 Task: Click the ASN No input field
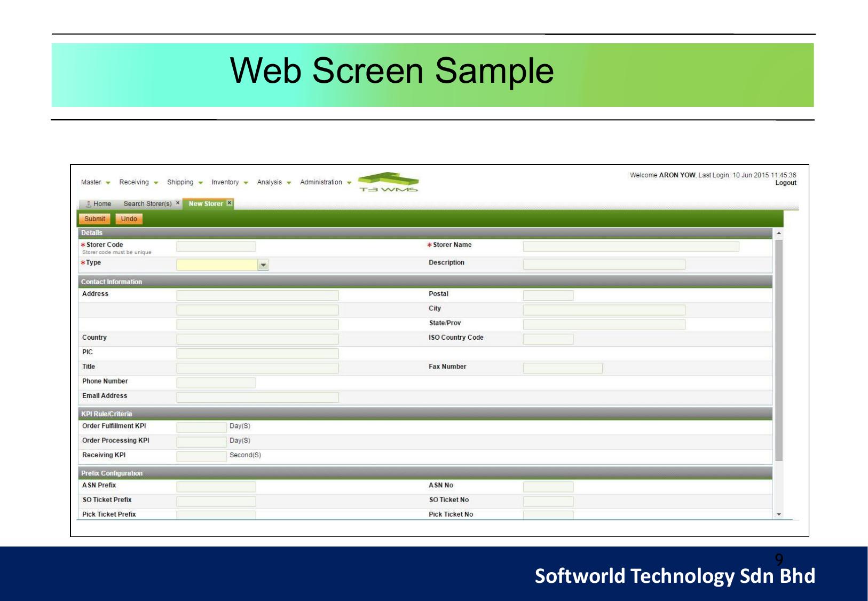click(548, 487)
